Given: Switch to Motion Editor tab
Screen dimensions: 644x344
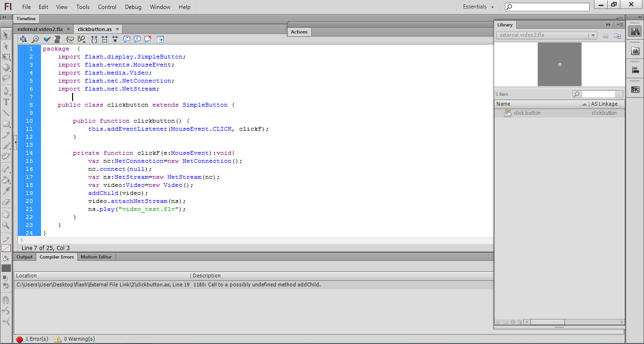Looking at the screenshot, I should click(x=96, y=257).
